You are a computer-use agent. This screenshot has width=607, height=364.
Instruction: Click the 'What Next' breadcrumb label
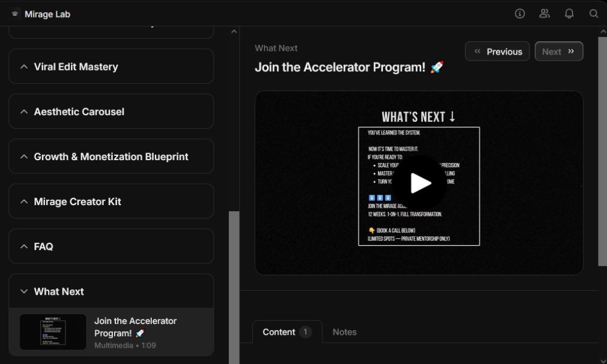(276, 48)
